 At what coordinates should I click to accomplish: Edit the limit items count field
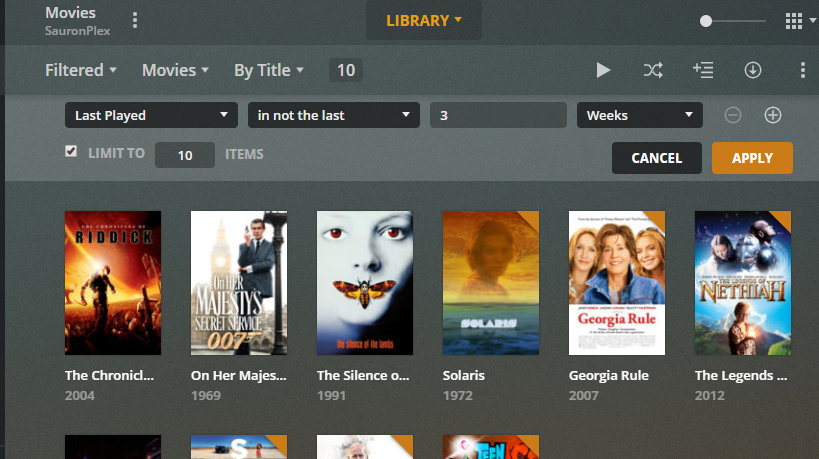185,155
